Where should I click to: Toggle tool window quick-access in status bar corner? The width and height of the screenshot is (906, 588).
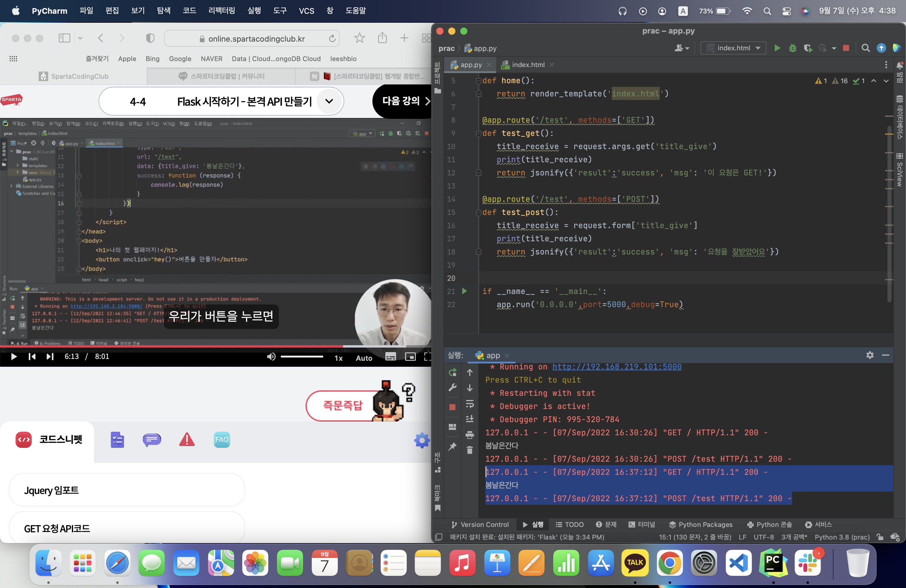(x=439, y=537)
